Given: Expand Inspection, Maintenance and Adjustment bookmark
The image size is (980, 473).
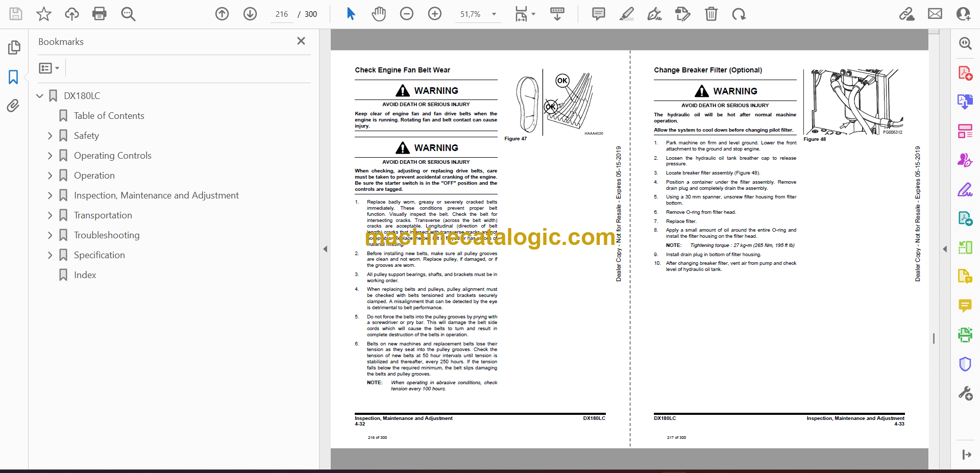Looking at the screenshot, I should click(50, 195).
